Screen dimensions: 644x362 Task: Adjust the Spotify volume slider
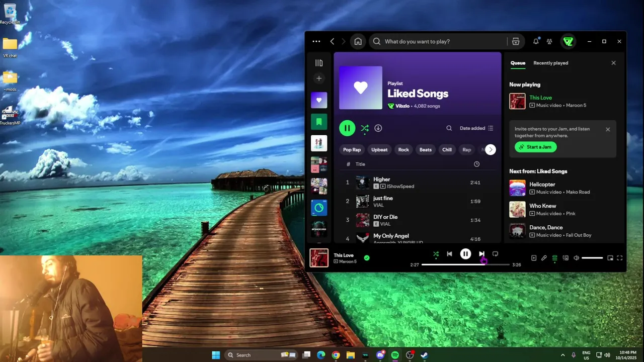pos(592,258)
